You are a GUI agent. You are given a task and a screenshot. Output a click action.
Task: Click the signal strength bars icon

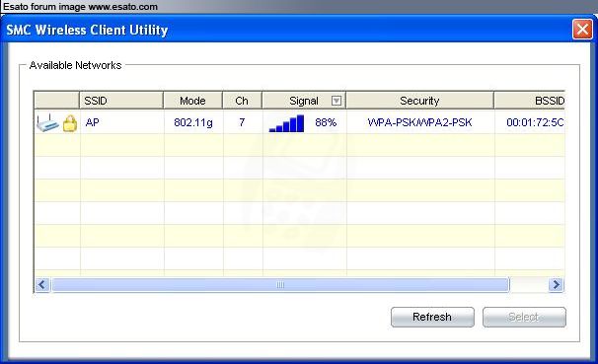[x=286, y=123]
